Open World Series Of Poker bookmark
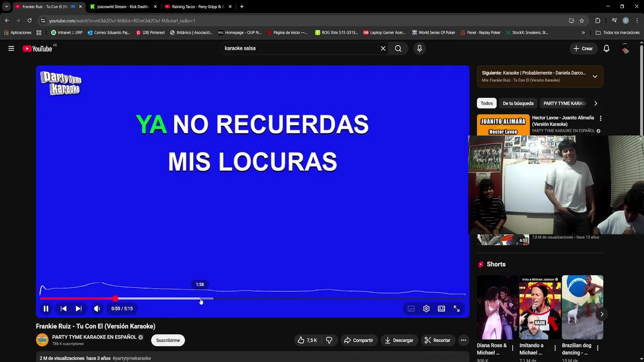Viewport: 644px width, 362px height. click(433, 33)
